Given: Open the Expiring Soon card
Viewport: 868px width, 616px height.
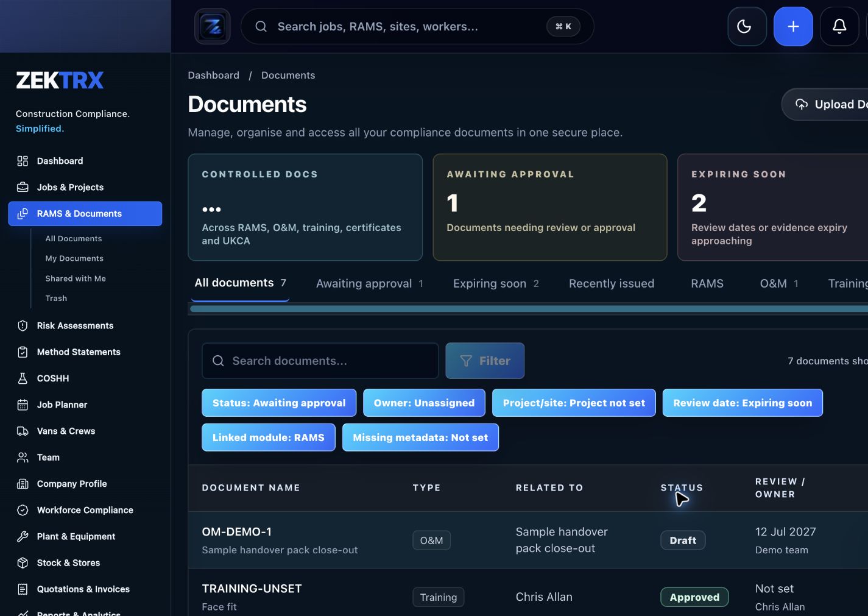Looking at the screenshot, I should point(773,207).
